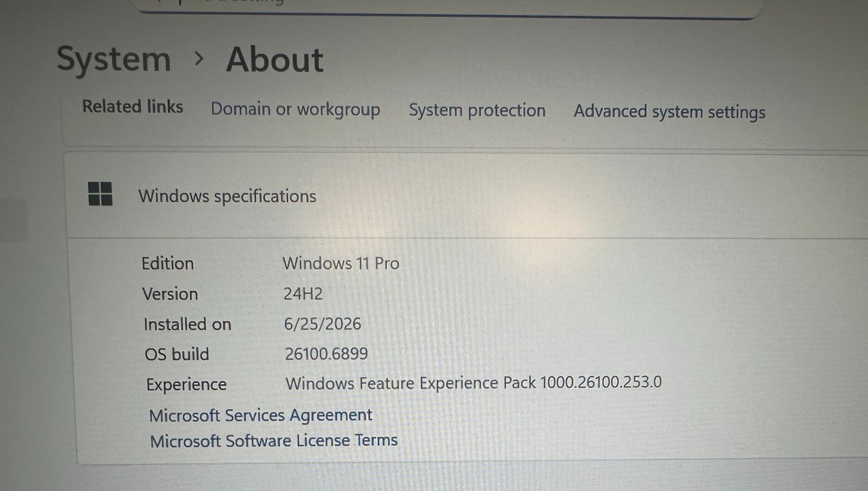Viewport: 868px width, 491px height.
Task: Select the Experience label
Action: (x=187, y=384)
